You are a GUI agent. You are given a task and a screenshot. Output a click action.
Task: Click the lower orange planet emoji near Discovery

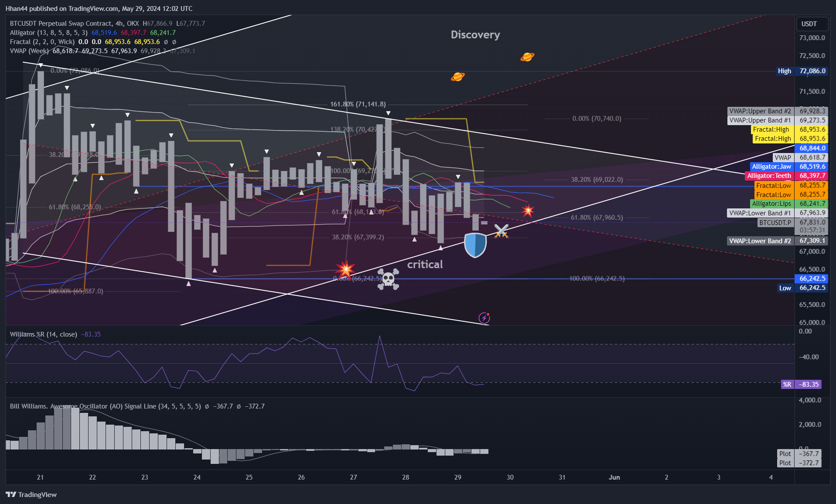click(x=457, y=77)
